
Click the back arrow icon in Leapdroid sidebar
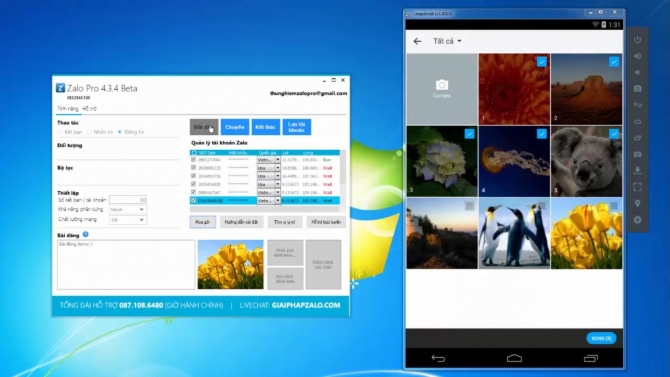click(638, 105)
